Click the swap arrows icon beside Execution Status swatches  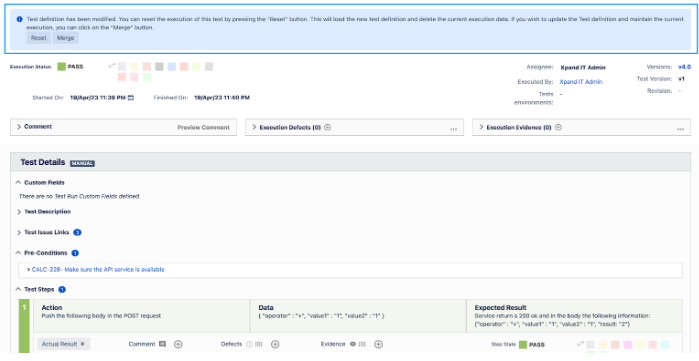tap(112, 66)
